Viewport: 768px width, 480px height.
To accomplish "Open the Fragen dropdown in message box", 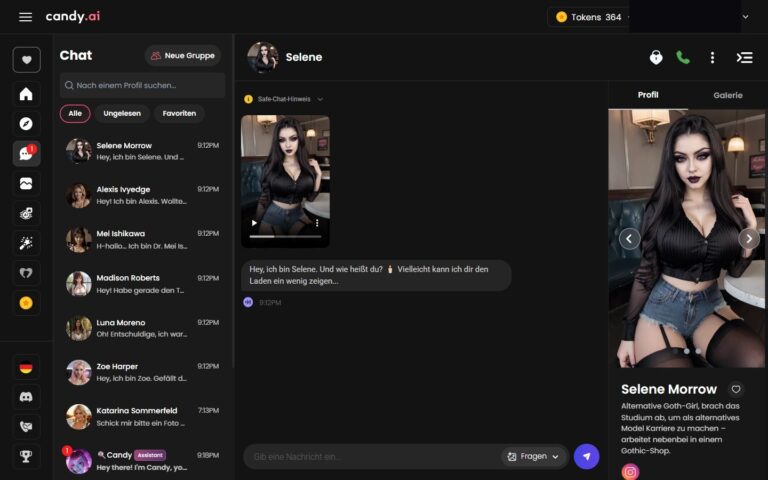I will click(533, 456).
